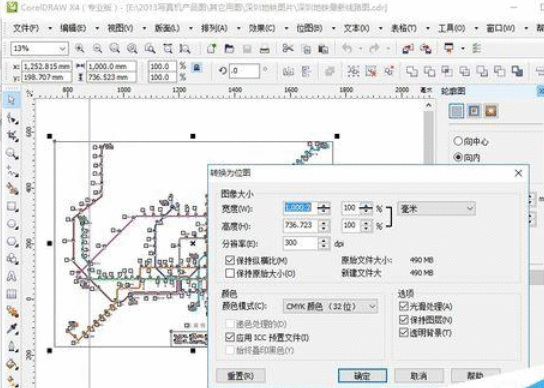The height and width of the screenshot is (388, 544).
Task: Close the 转换为位图 dialog
Action: click(x=518, y=173)
